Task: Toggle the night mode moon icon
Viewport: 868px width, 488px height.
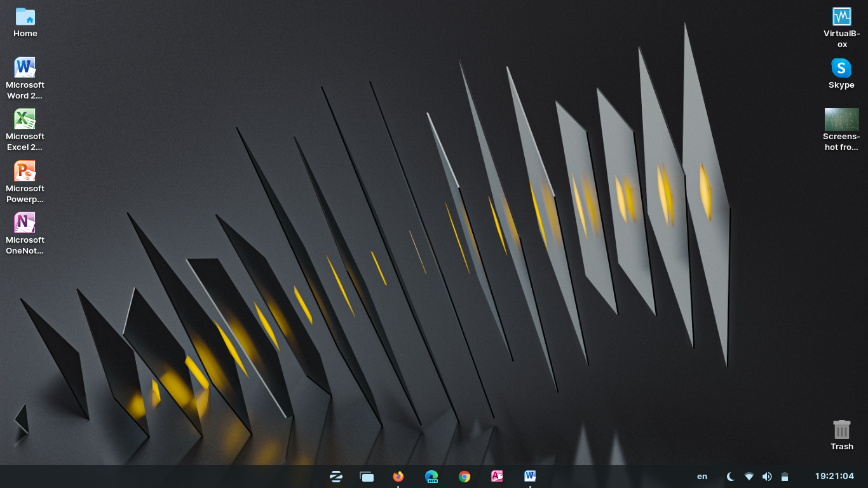Action: (731, 477)
